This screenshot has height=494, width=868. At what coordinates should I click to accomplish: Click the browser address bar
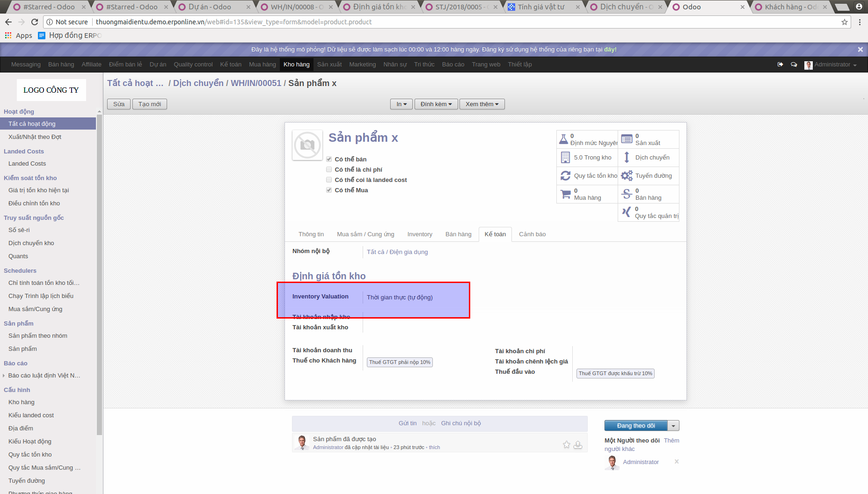[447, 22]
